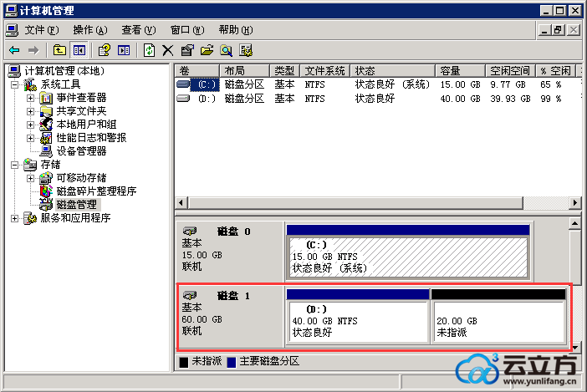Expand the 服务和应用程序 node
This screenshot has width=587, height=392.
point(14,218)
